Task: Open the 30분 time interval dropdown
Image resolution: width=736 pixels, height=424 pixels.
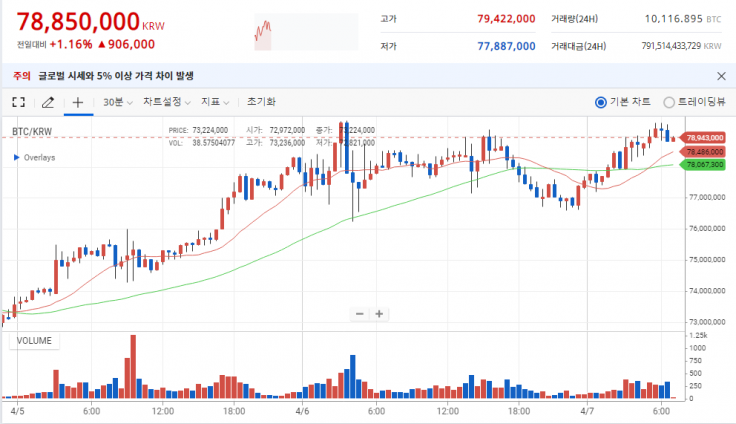Action: click(x=117, y=102)
